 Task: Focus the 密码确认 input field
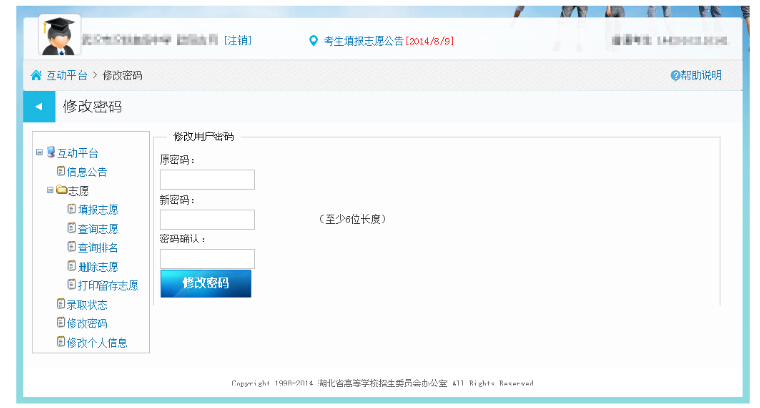207,259
